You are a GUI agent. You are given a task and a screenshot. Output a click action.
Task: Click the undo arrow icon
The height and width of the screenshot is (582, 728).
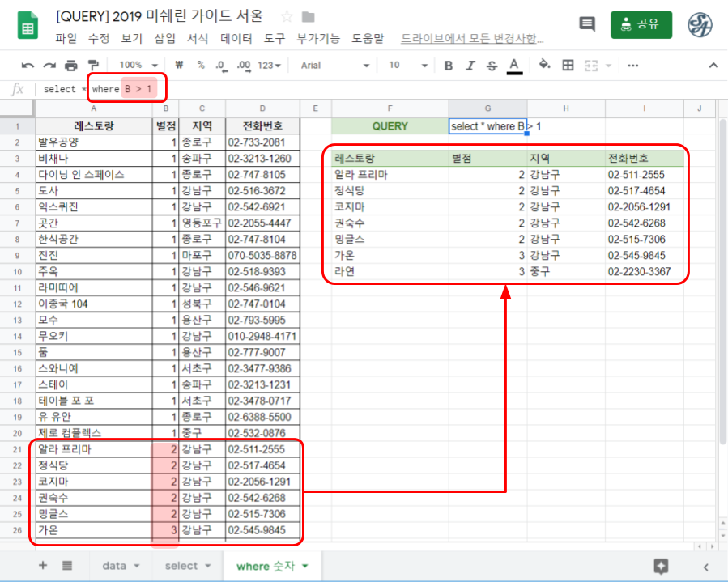coord(28,66)
